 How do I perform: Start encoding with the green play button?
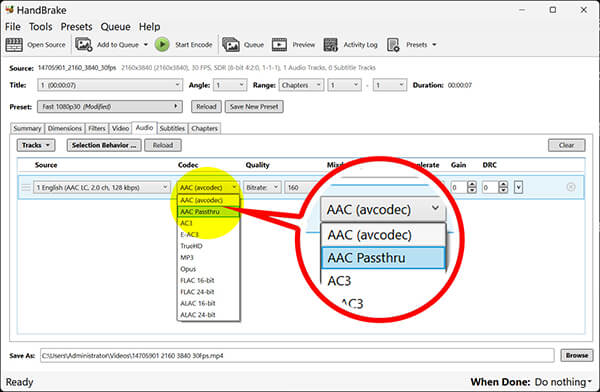(162, 44)
